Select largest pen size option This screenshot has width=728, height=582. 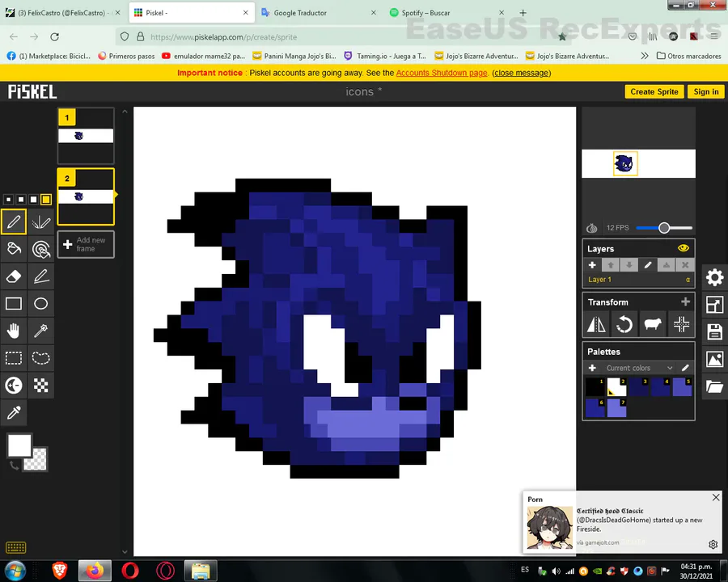tap(46, 200)
